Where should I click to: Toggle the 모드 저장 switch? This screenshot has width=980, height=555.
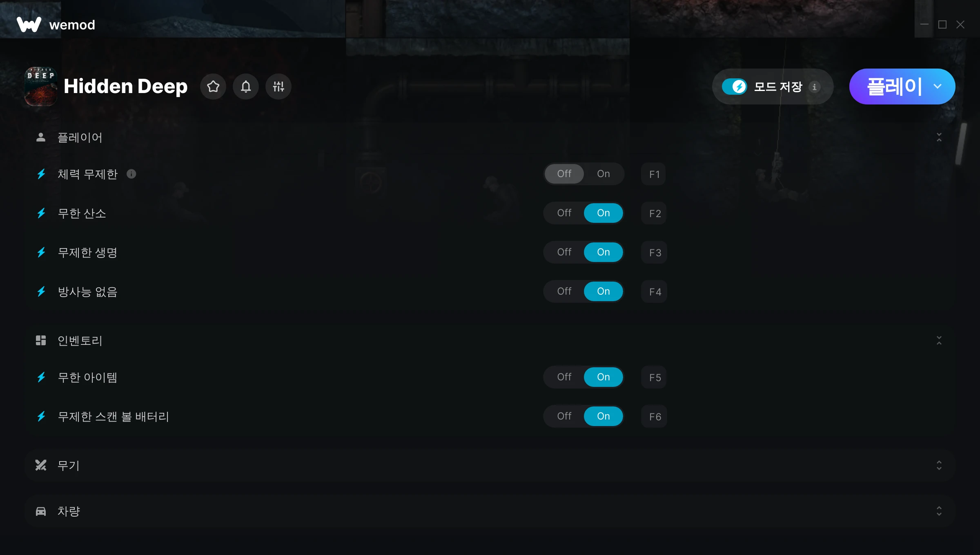coord(734,87)
